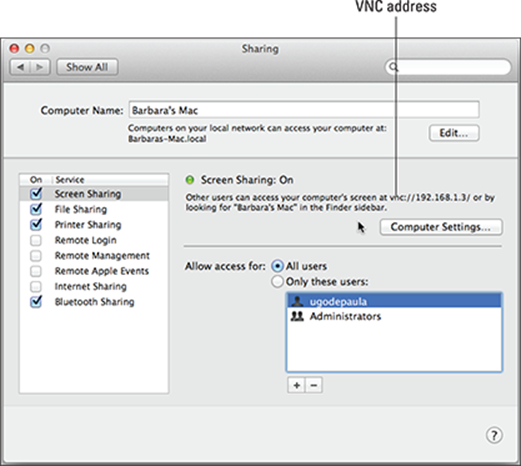Add a user with the plus button
The image size is (521, 466).
296,385
